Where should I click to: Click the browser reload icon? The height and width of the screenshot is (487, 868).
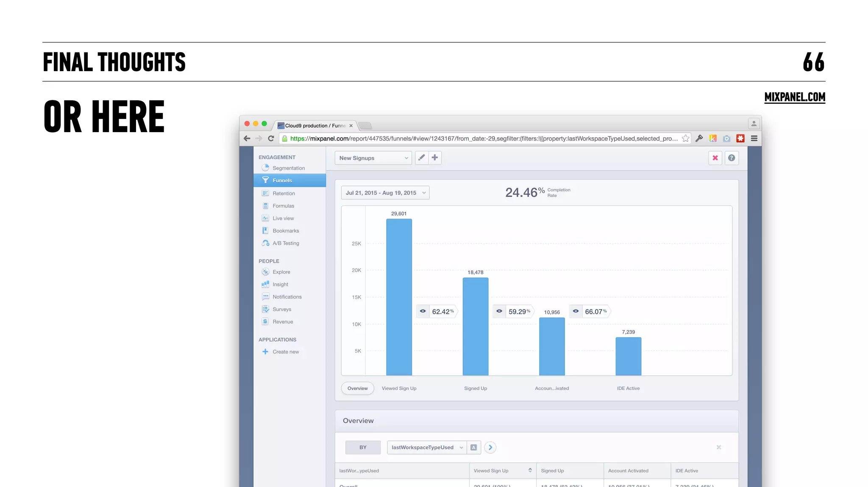pyautogui.click(x=271, y=138)
